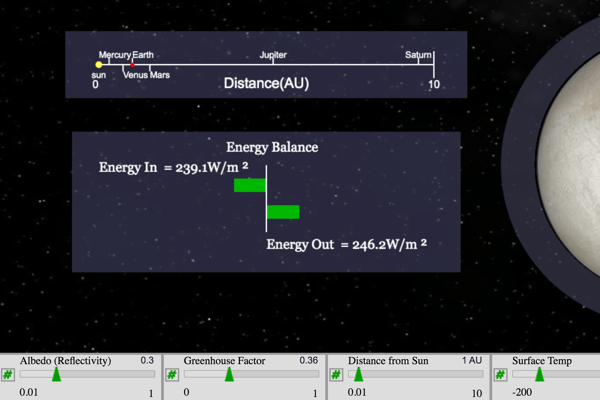Click the Mars tick on the distance axis

tap(150, 66)
